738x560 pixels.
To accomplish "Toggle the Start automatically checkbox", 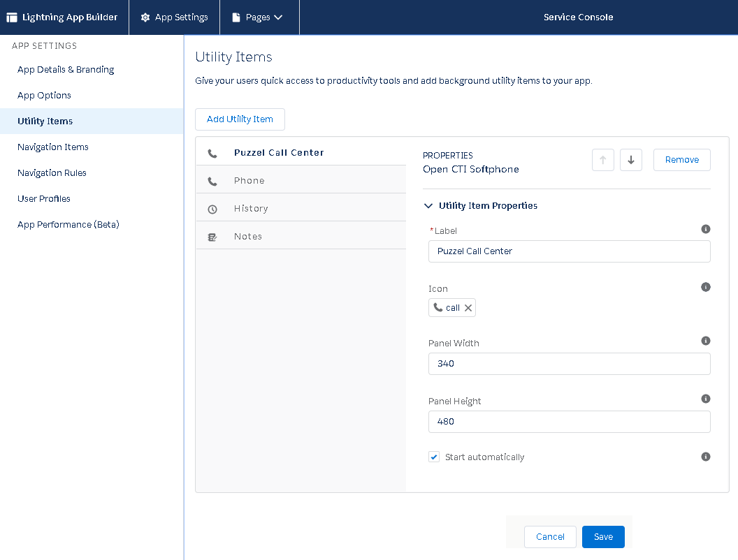I will click(434, 457).
